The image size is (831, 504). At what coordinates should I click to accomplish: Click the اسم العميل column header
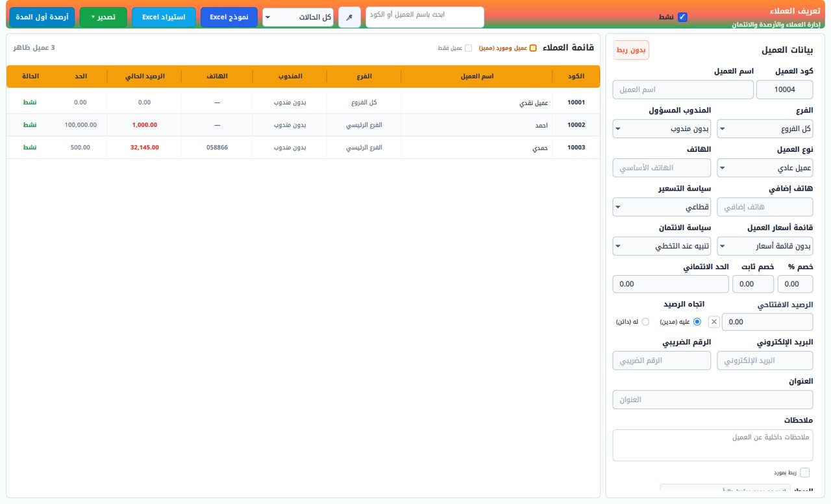477,76
